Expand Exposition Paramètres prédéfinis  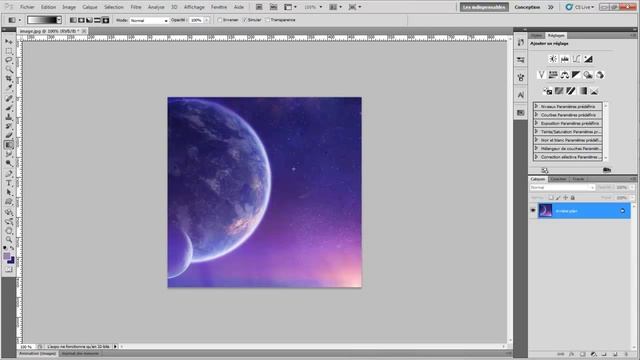click(x=536, y=123)
